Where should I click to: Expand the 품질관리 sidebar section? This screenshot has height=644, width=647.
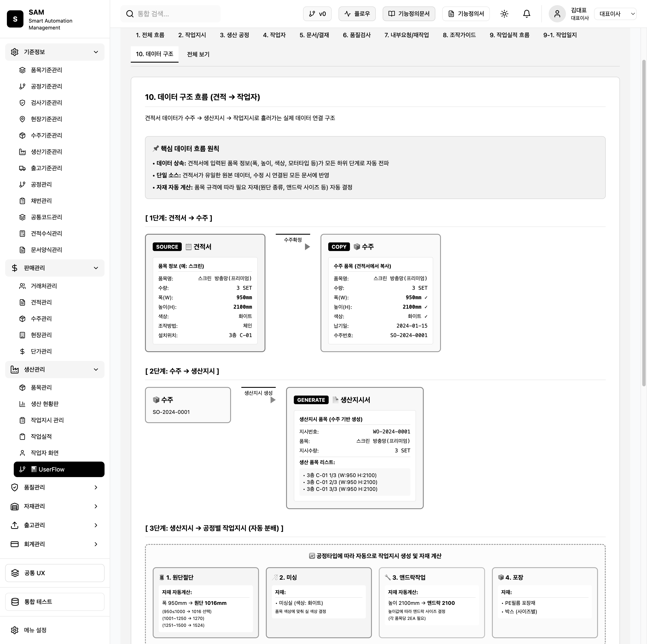[x=96, y=488]
